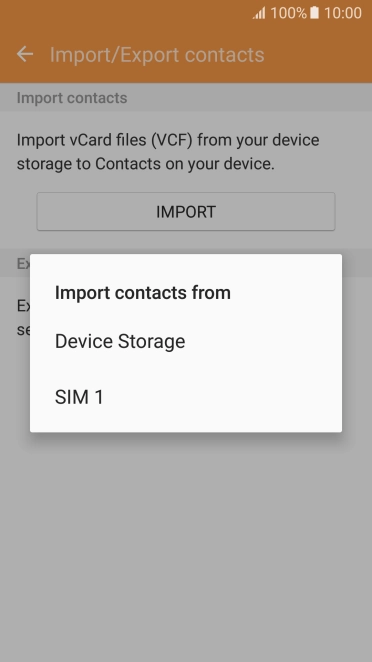Choose SIM 1 as import source
The height and width of the screenshot is (662, 372).
pos(186,397)
